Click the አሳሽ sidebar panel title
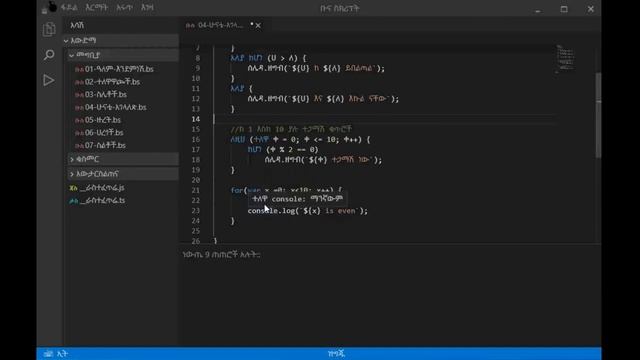The image size is (640, 360). click(77, 25)
